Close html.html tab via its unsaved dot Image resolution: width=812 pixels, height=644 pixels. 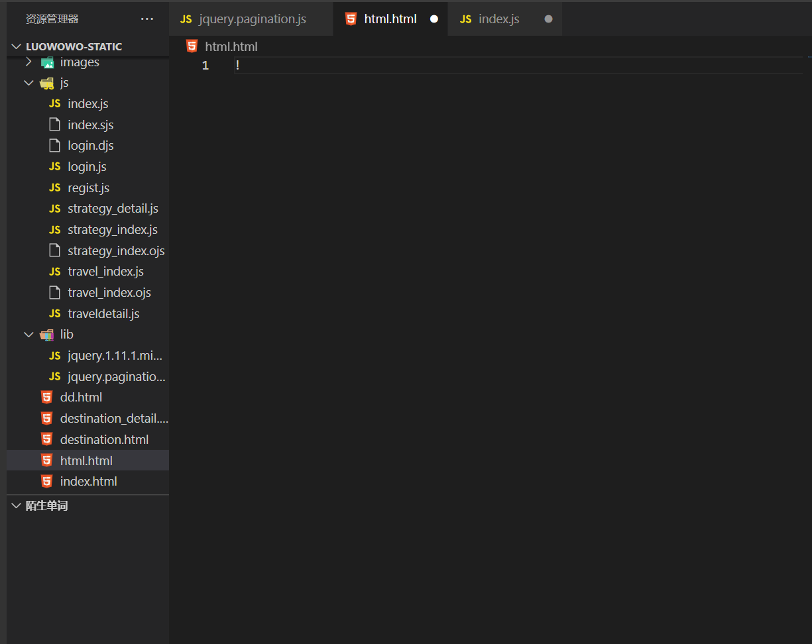point(434,19)
